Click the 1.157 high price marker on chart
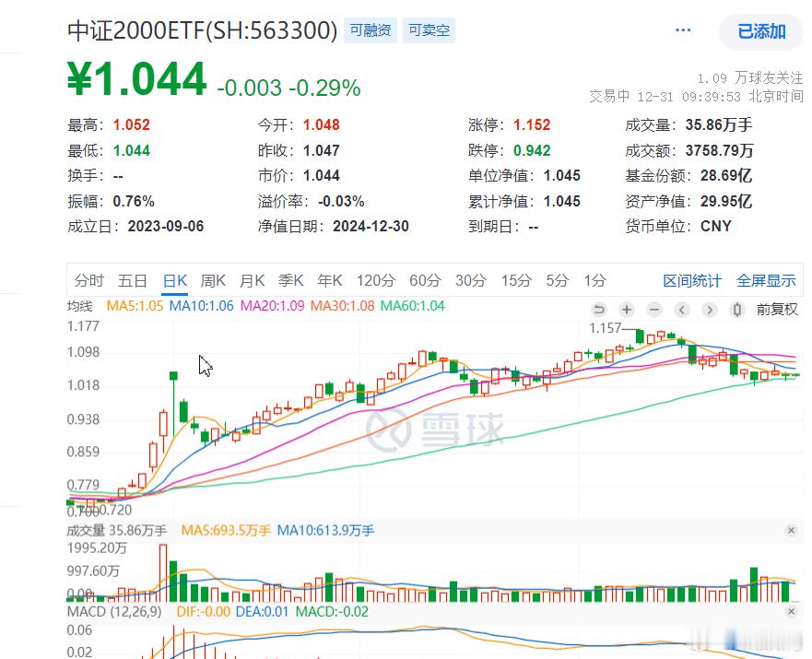The width and height of the screenshot is (812, 659). 605,328
